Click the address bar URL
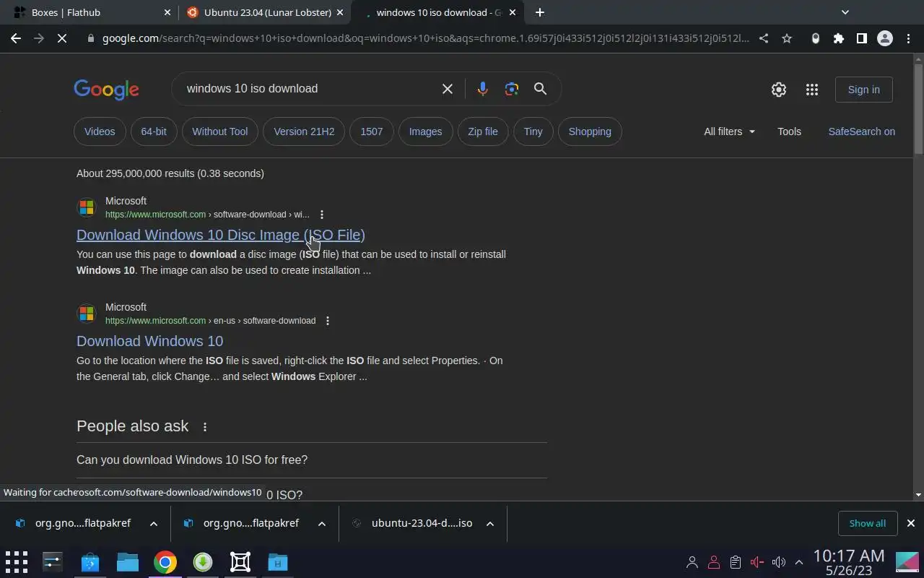The height and width of the screenshot is (578, 924). [425, 38]
